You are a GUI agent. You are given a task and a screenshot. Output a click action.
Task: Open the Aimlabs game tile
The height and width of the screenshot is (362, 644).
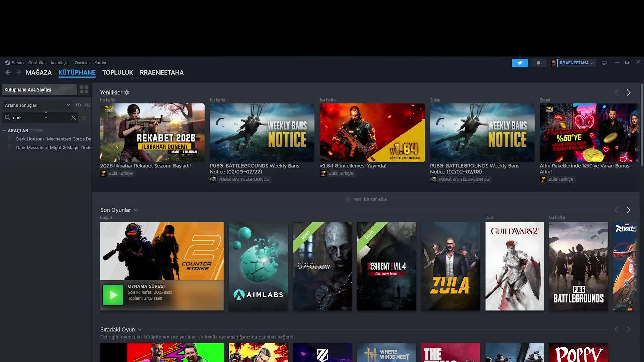click(x=258, y=266)
